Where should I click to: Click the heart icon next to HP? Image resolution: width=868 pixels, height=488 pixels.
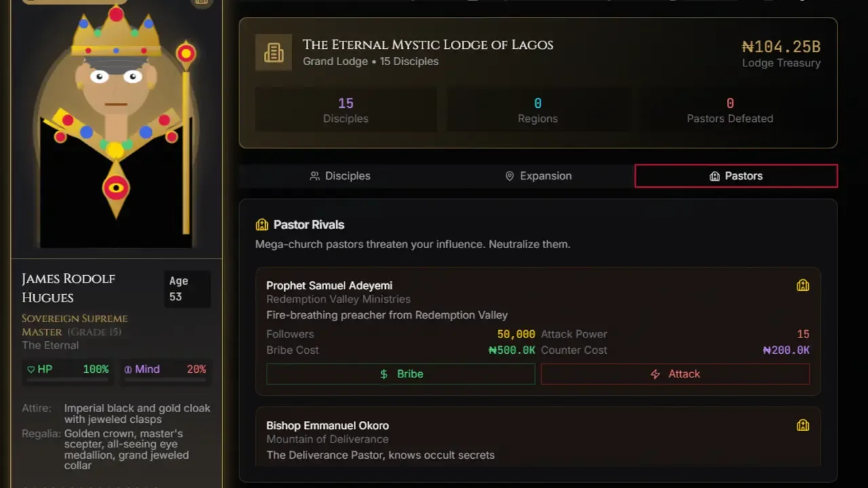pos(31,369)
